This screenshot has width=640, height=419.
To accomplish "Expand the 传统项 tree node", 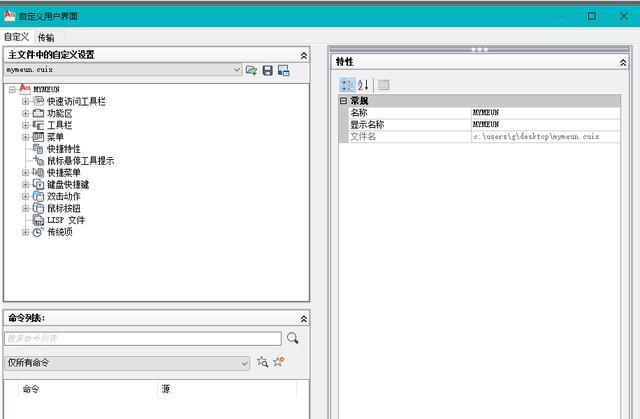I will click(x=25, y=232).
